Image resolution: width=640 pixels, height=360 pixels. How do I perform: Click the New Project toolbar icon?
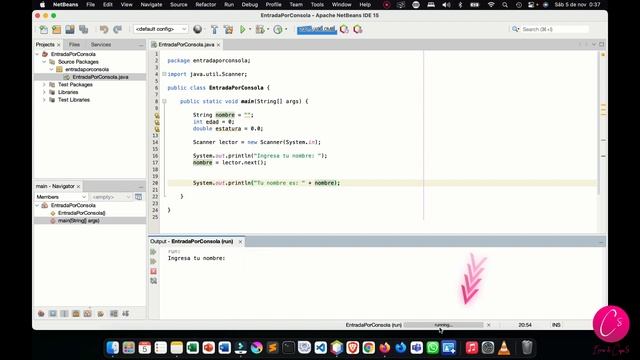click(x=56, y=29)
